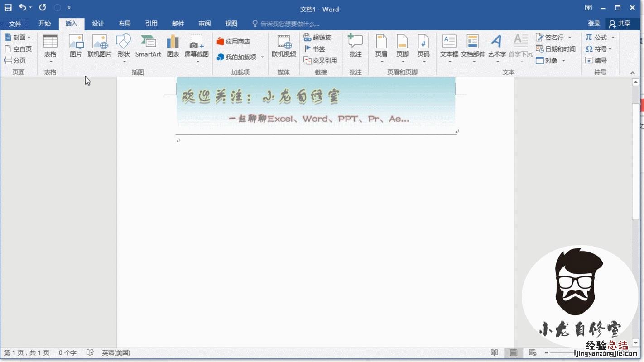Expand the Symbol (符号) dropdown

[x=610, y=49]
